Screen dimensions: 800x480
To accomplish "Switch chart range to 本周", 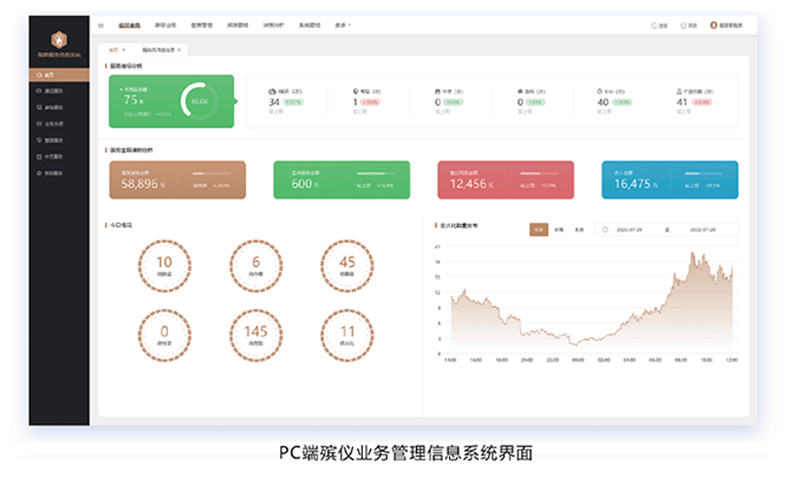I will 559,230.
